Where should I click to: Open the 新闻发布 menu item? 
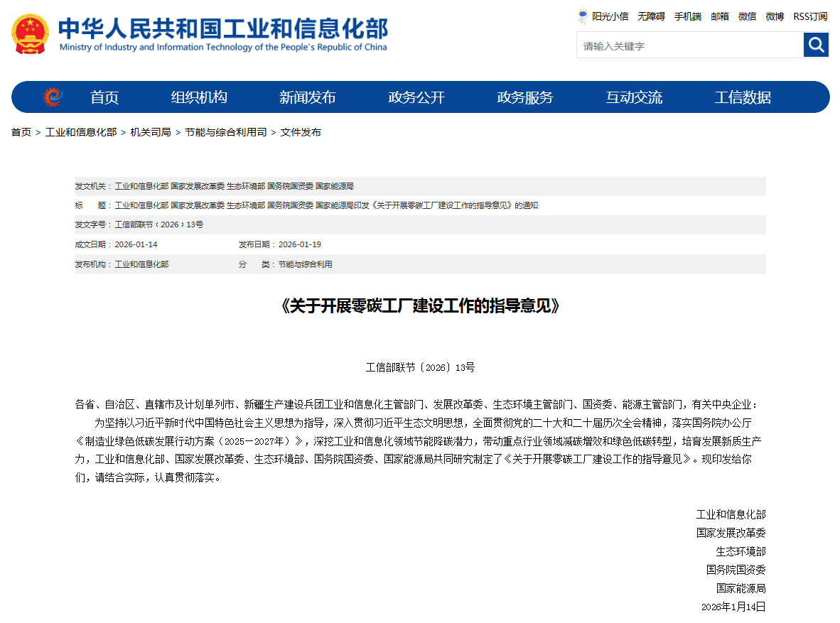click(x=307, y=97)
